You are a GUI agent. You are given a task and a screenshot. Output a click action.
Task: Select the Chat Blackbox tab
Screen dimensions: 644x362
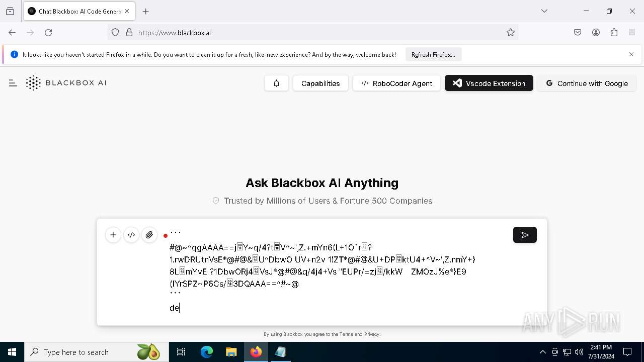(79, 11)
